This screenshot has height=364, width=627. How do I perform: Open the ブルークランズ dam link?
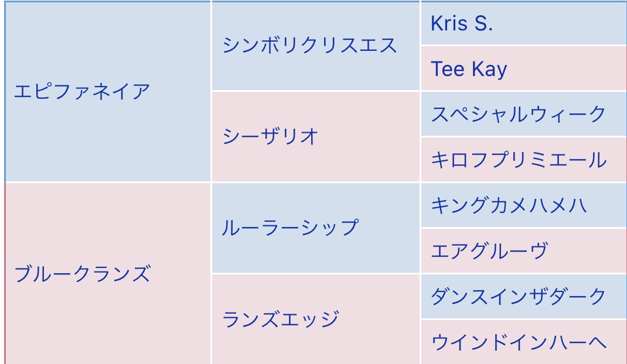[x=82, y=274]
